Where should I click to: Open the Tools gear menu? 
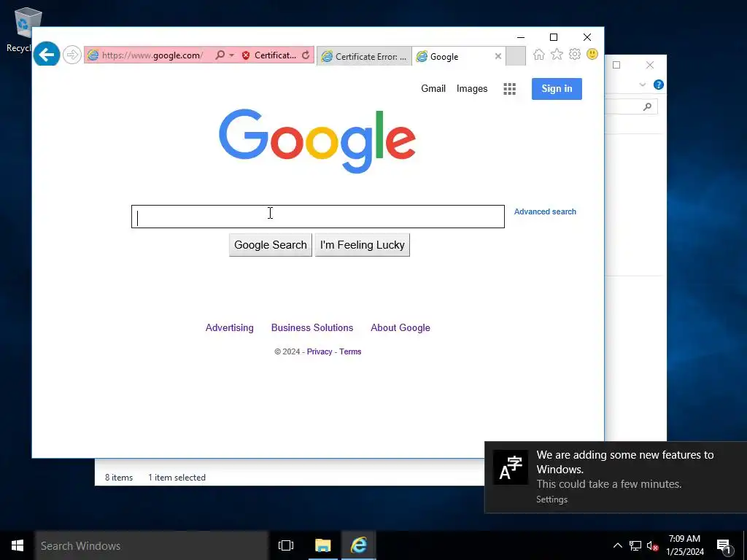[x=575, y=54]
